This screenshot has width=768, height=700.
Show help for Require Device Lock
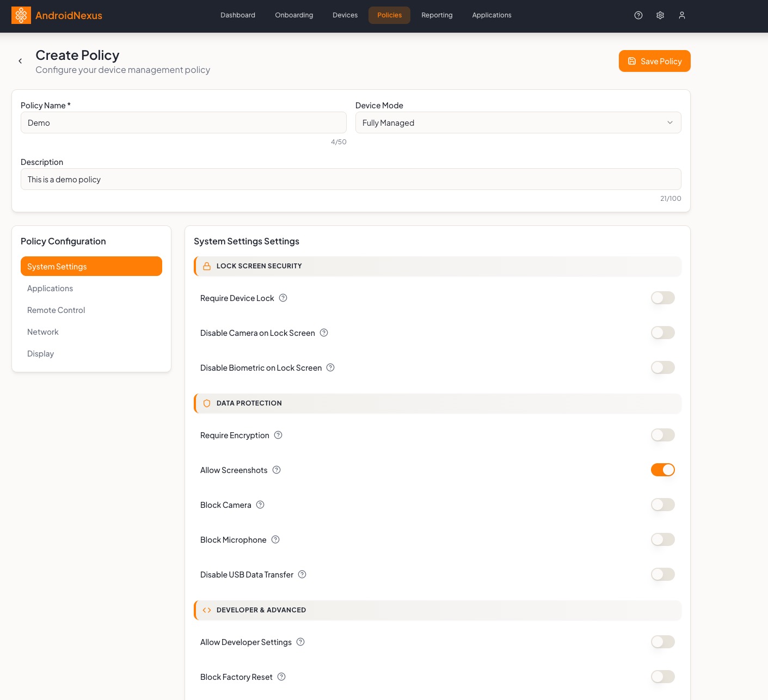click(x=283, y=298)
